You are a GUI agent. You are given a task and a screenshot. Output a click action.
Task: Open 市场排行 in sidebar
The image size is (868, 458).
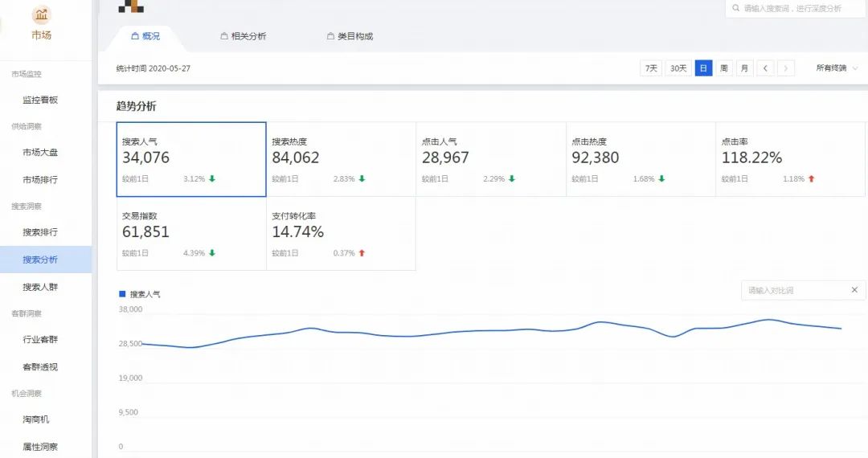(40, 180)
